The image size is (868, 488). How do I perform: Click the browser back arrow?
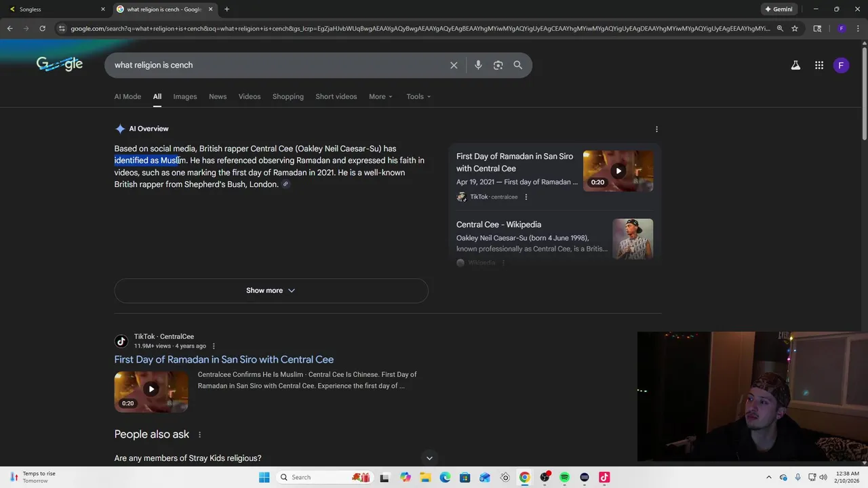pos(9,28)
